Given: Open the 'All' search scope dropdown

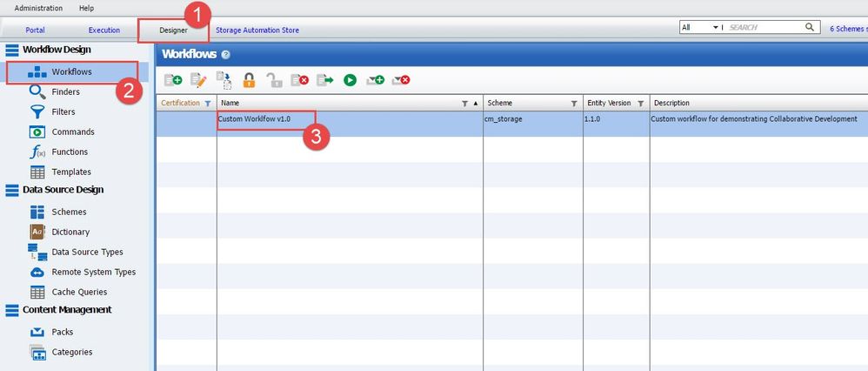Looking at the screenshot, I should point(701,28).
